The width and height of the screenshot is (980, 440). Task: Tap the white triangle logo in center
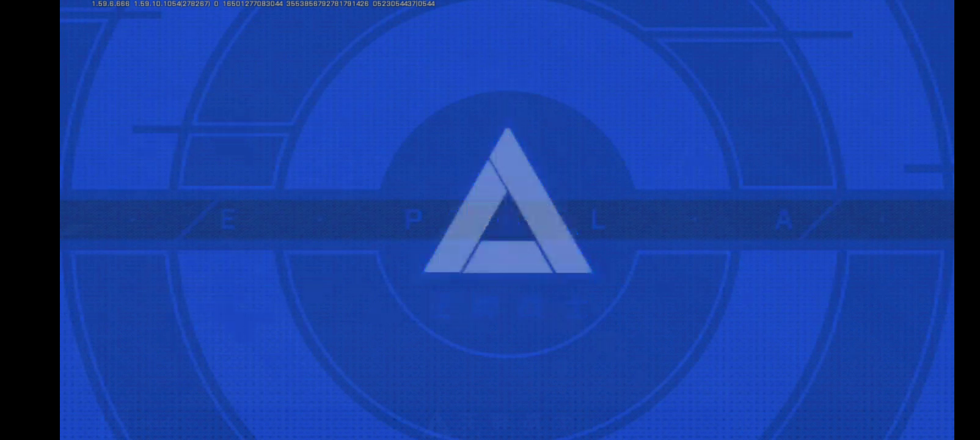(508, 200)
